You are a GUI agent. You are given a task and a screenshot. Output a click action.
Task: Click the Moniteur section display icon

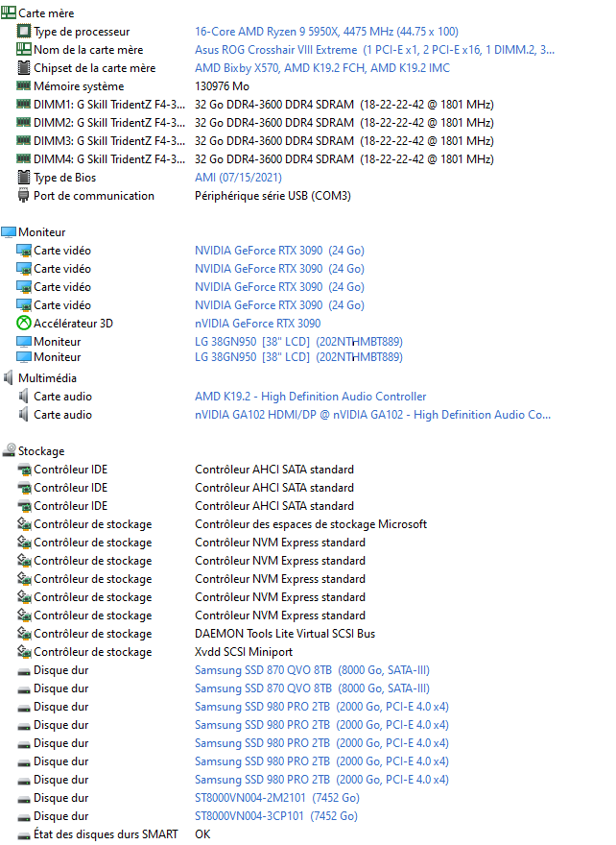(9, 232)
